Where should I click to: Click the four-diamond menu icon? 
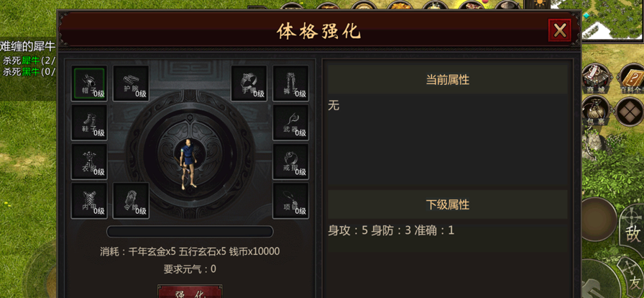[630, 111]
